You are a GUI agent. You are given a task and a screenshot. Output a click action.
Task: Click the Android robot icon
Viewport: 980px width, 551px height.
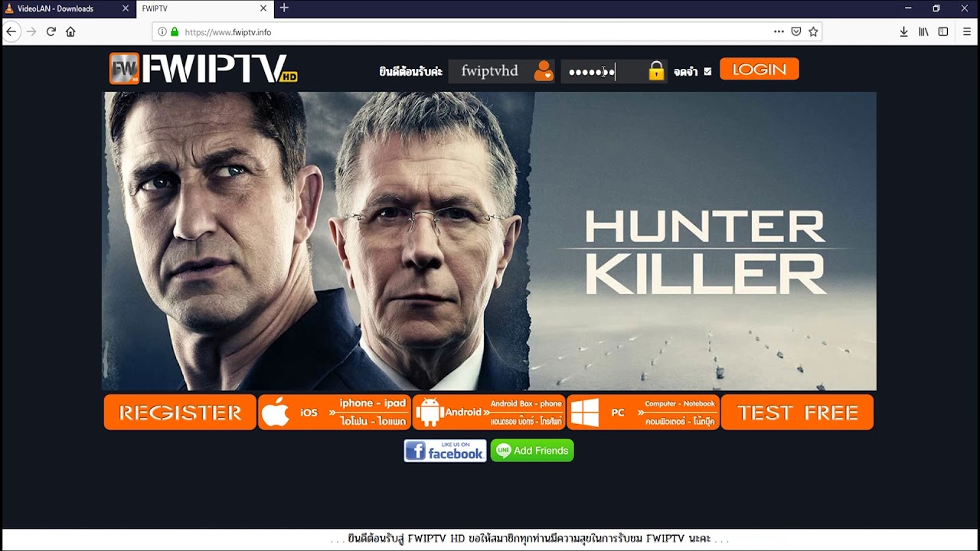[429, 412]
